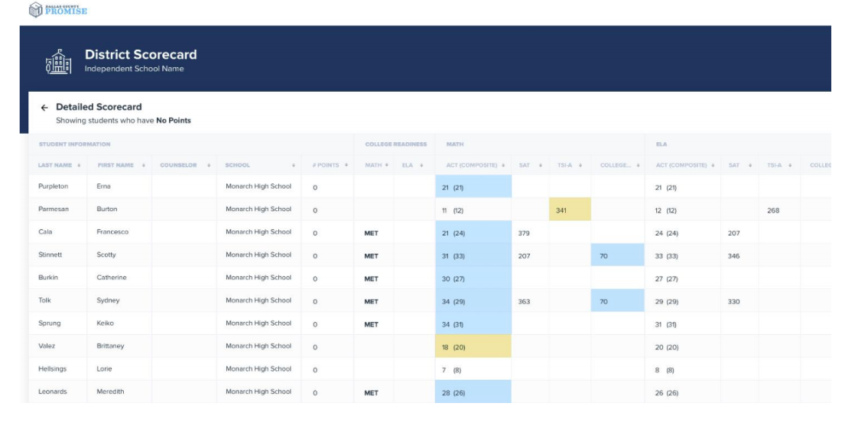Screen dimensions: 868x448
Task: Sort by # Points column arrow
Action: 346,165
